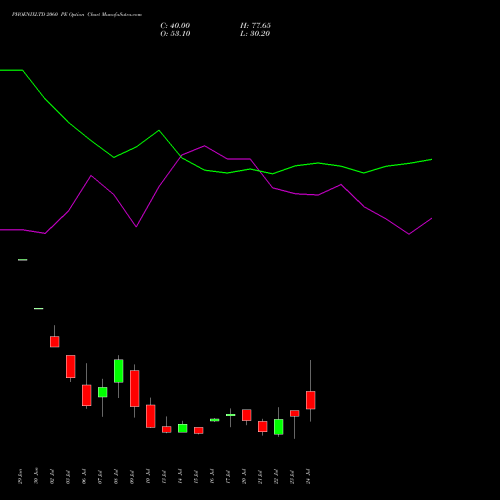The image size is (500, 500).
Task: Select the high value H: 77.65
Action: (255, 26)
